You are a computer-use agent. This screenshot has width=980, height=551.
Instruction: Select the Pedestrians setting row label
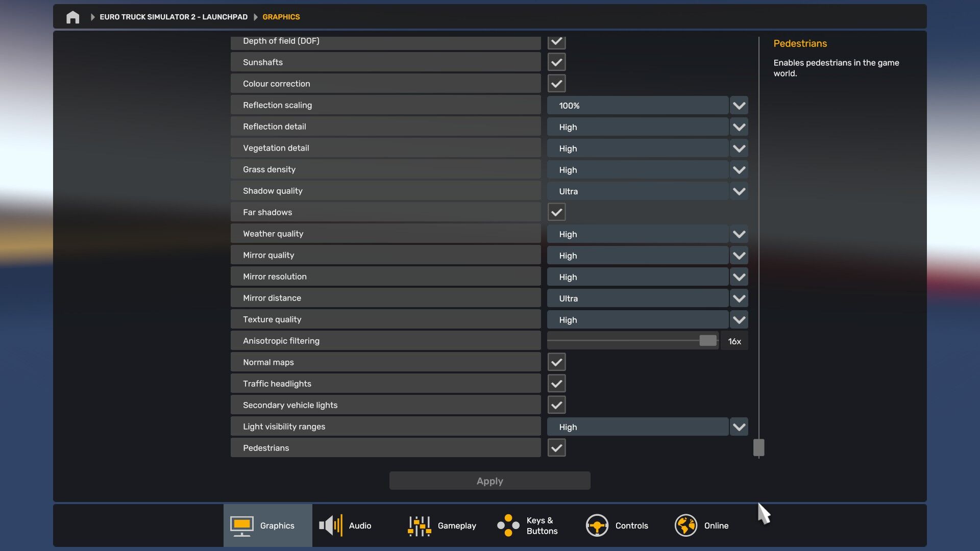(385, 448)
